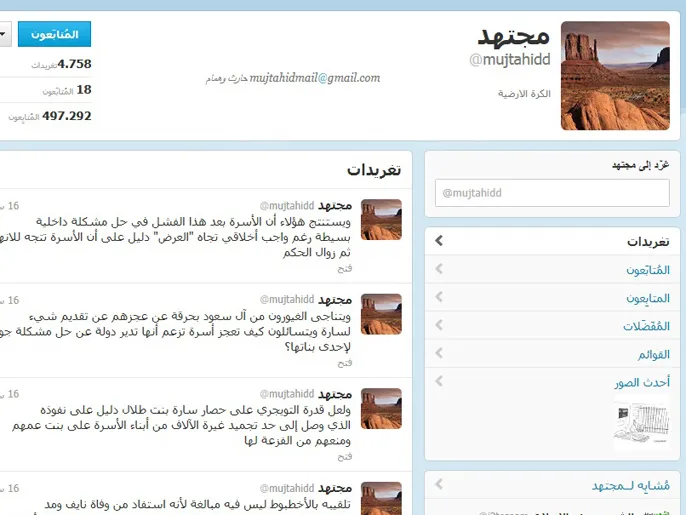
Task: Click avatar of tweet starting تلقيبه بالأخطبوط
Action: (x=381, y=498)
